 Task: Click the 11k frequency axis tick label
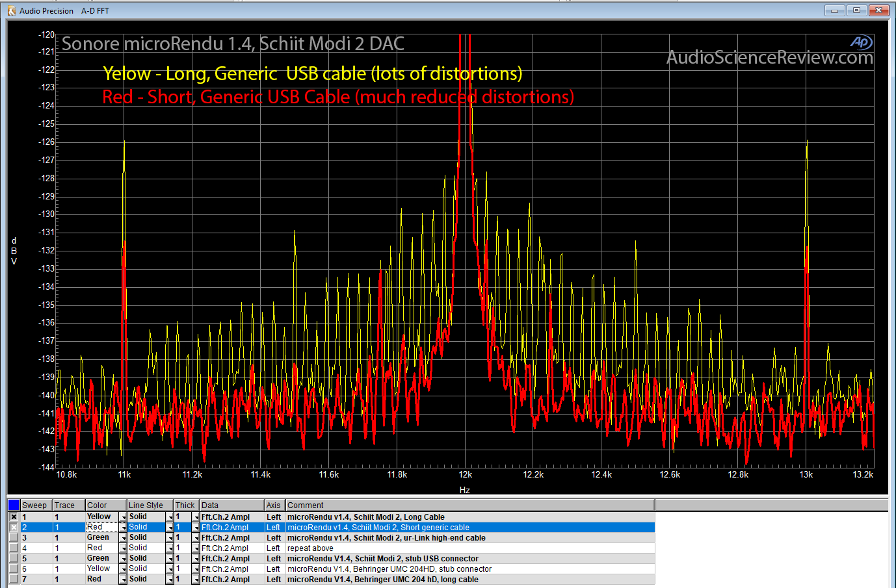(124, 475)
